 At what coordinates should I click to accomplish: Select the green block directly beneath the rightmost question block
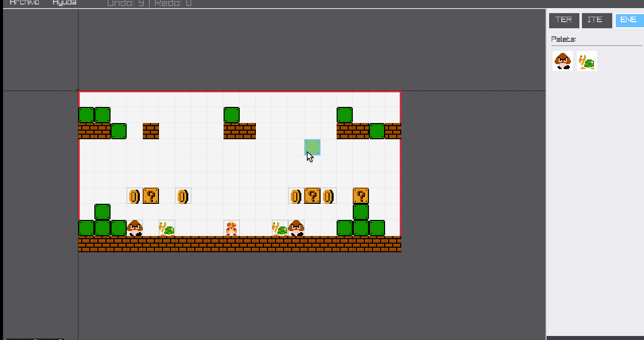coord(361,212)
